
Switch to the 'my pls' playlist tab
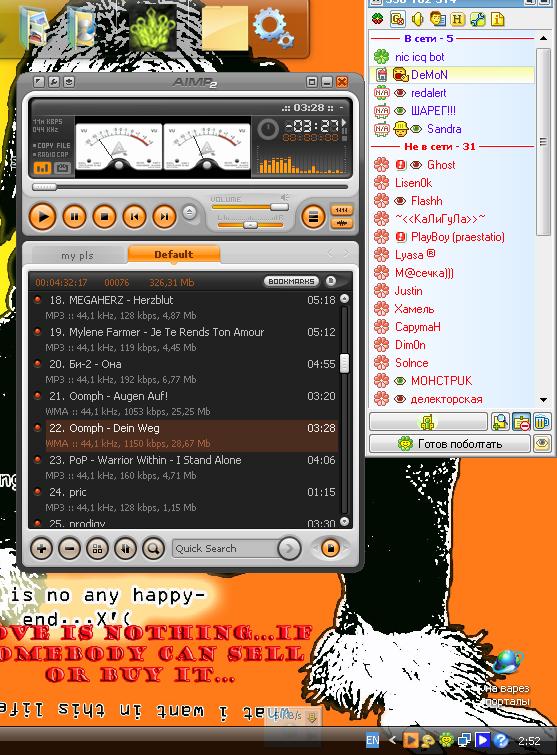tap(77, 255)
